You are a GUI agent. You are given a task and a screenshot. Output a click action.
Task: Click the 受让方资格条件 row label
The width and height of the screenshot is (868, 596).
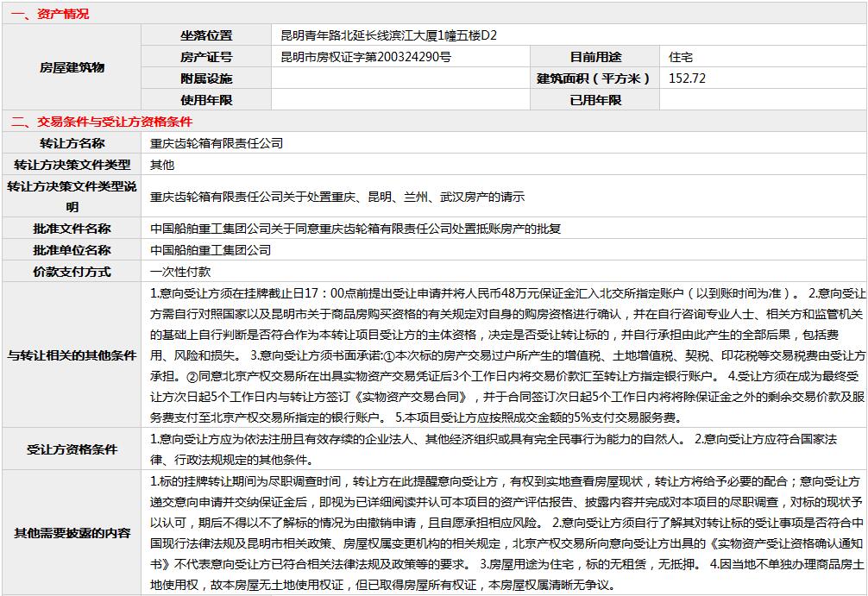coord(72,449)
